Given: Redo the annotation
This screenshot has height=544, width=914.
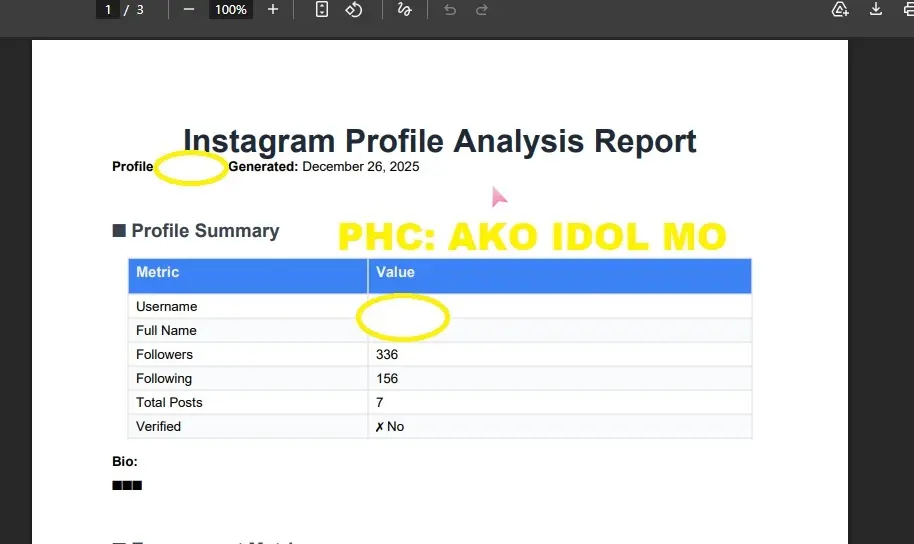Looking at the screenshot, I should pos(481,9).
